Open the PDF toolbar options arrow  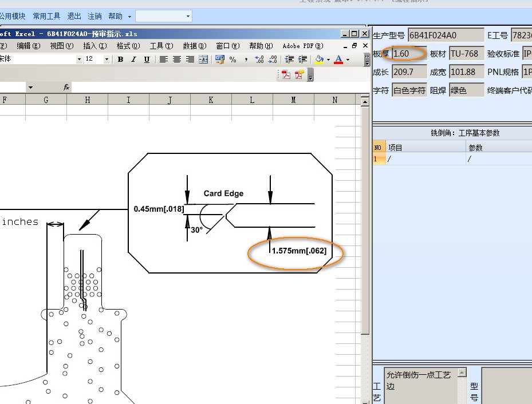[x=310, y=75]
